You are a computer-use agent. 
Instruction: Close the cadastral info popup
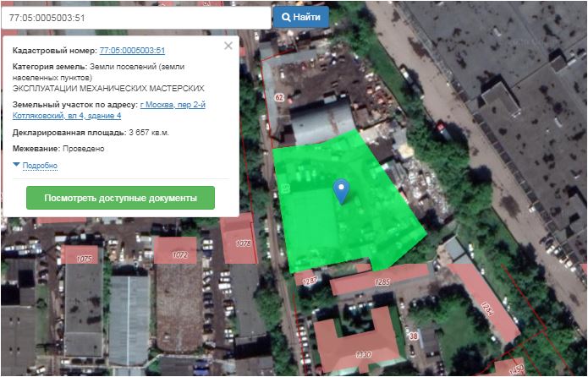pos(228,46)
